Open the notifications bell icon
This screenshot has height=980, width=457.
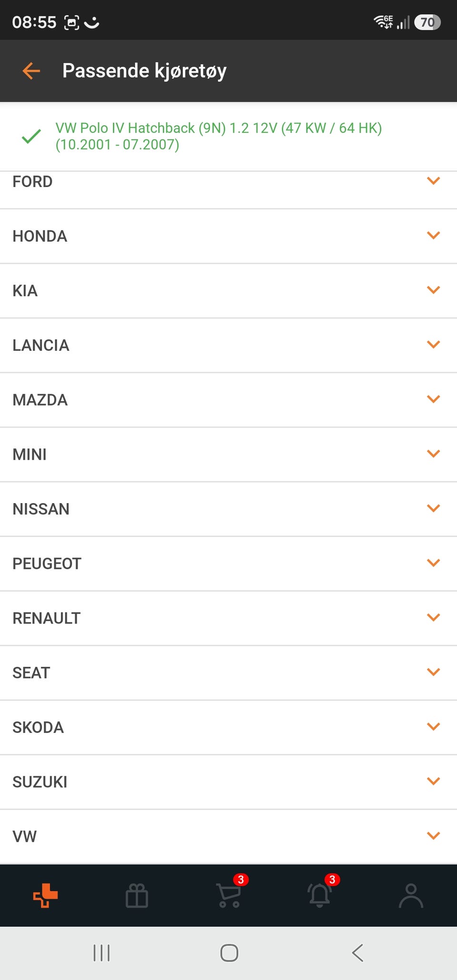(x=320, y=895)
